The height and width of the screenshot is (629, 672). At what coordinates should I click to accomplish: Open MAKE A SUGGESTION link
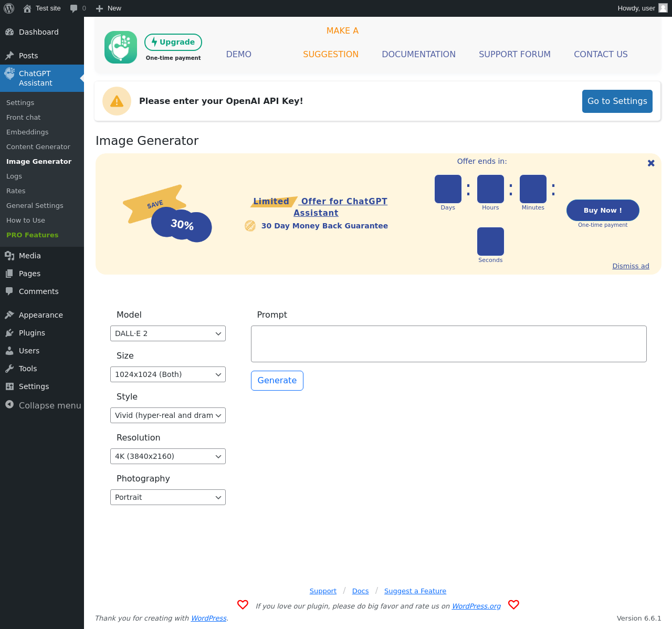(331, 43)
